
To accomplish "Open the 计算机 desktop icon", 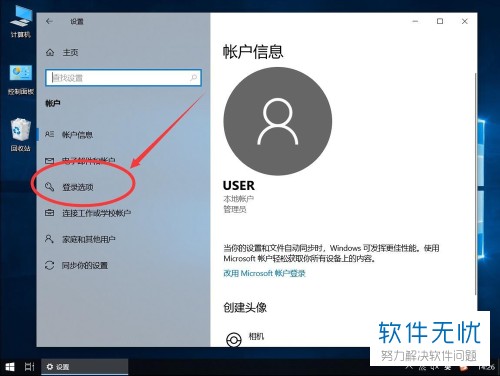I will point(21,21).
